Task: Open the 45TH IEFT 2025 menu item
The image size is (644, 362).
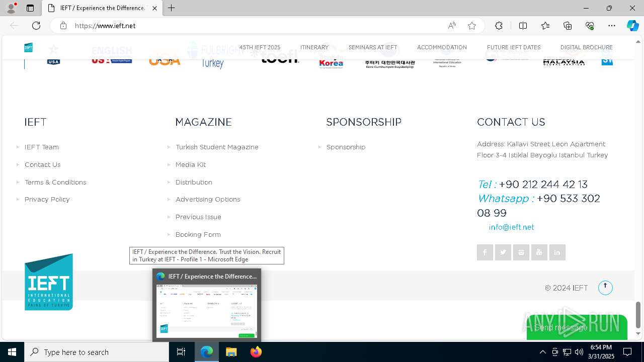Action: click(260, 47)
